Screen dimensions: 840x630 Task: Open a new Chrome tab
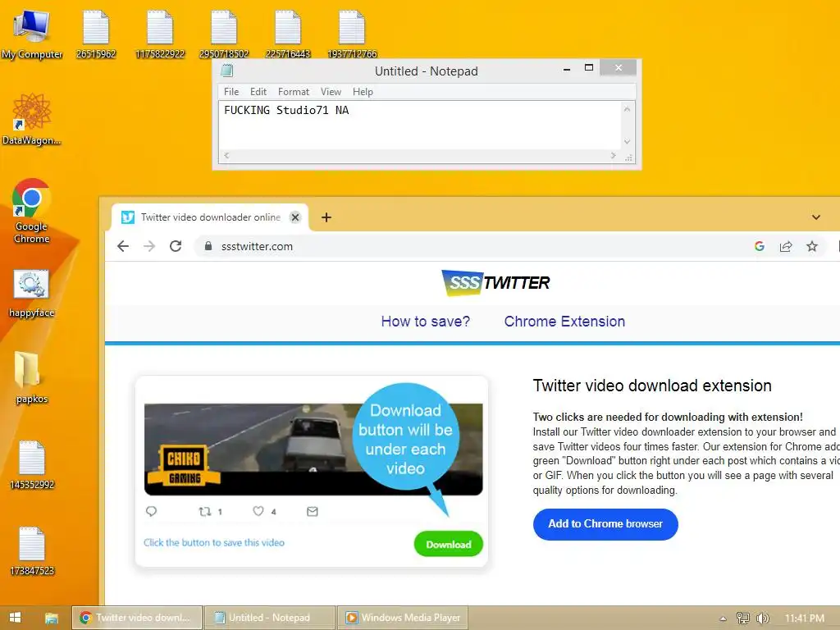tap(326, 217)
